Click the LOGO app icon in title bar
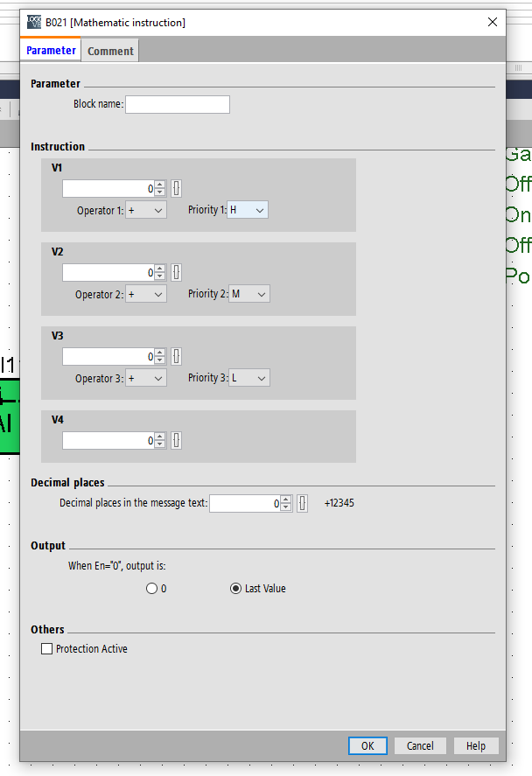This screenshot has height=776, width=532. tap(34, 22)
